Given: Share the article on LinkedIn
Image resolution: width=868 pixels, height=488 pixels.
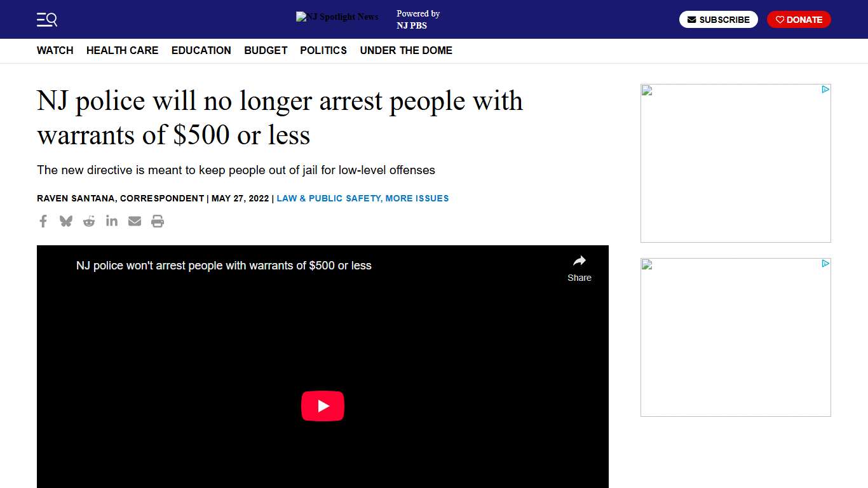Looking at the screenshot, I should point(111,221).
